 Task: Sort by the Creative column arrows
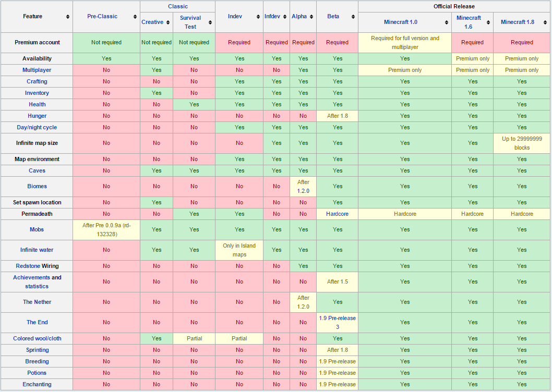pos(168,22)
